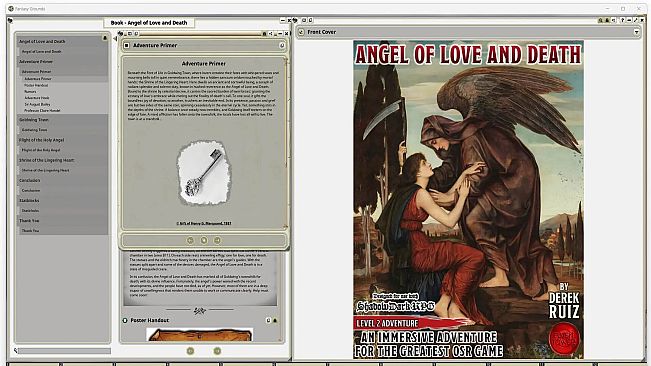Click the center index button in Adventure Primer popup

[x=204, y=240]
